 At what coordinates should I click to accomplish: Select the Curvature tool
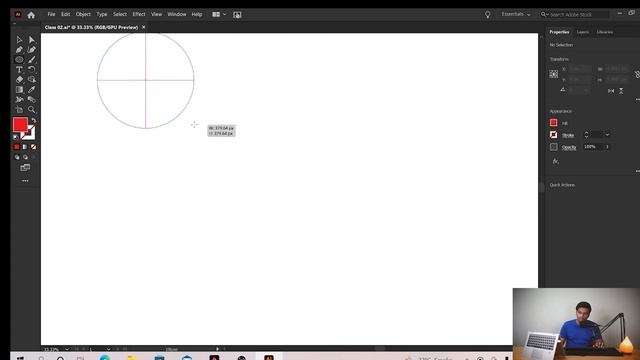pyautogui.click(x=32, y=50)
